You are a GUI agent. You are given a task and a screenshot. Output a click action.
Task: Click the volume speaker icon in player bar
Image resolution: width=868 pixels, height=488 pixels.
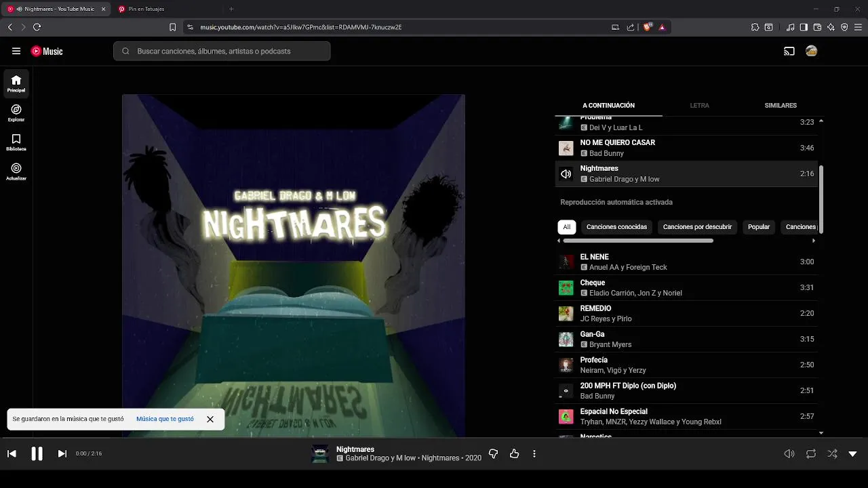coord(789,453)
